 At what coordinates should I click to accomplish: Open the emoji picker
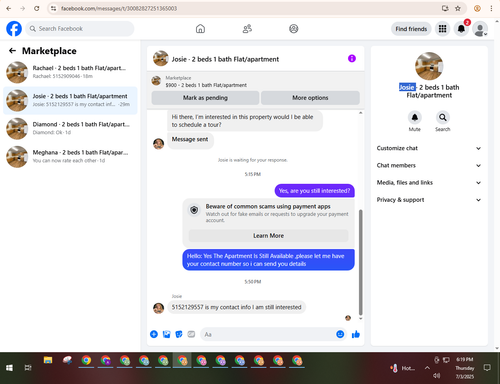(x=340, y=334)
